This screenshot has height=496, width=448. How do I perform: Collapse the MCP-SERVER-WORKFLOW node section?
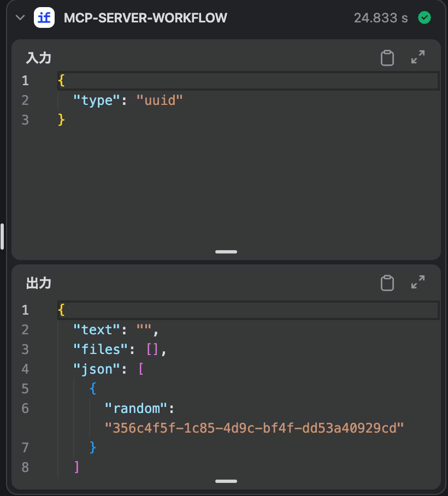point(21,17)
